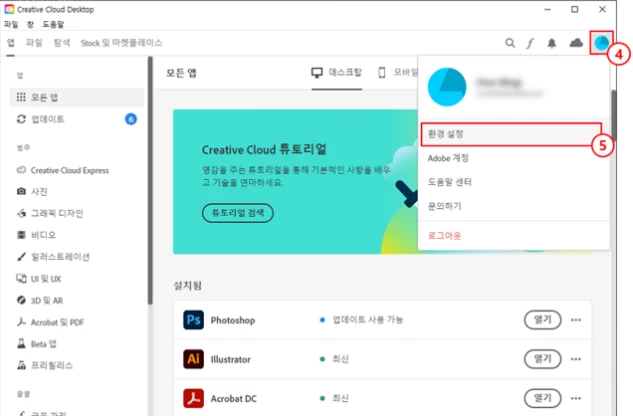The width and height of the screenshot is (633, 416).
Task: Click the 프리릴리스 icon in sidebar
Action: (21, 366)
